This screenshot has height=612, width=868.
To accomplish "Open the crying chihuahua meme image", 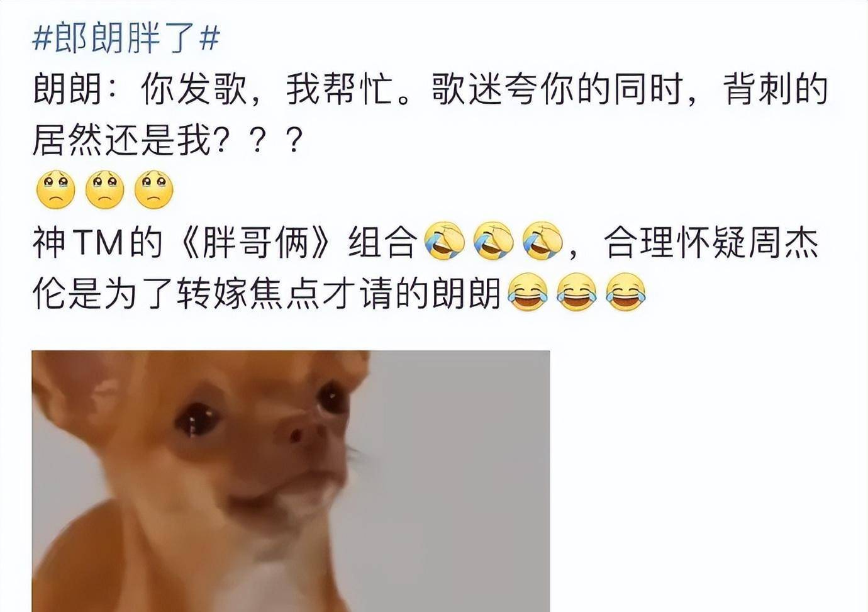I will [291, 481].
